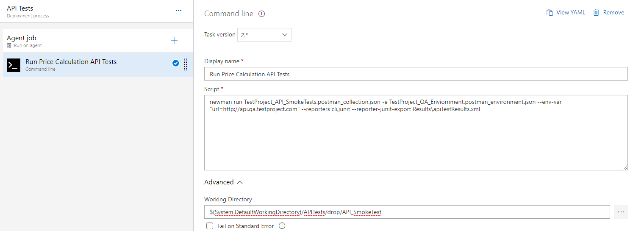Click the blue checkmark on the task

tap(175, 64)
